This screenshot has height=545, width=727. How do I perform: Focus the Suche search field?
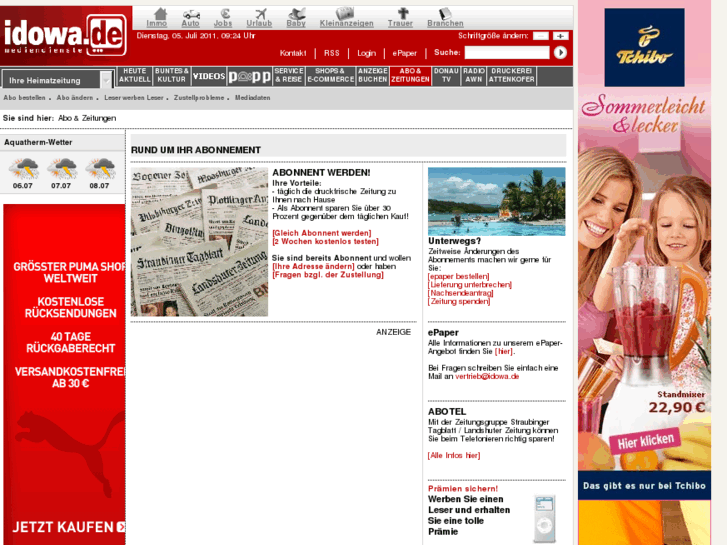point(507,52)
